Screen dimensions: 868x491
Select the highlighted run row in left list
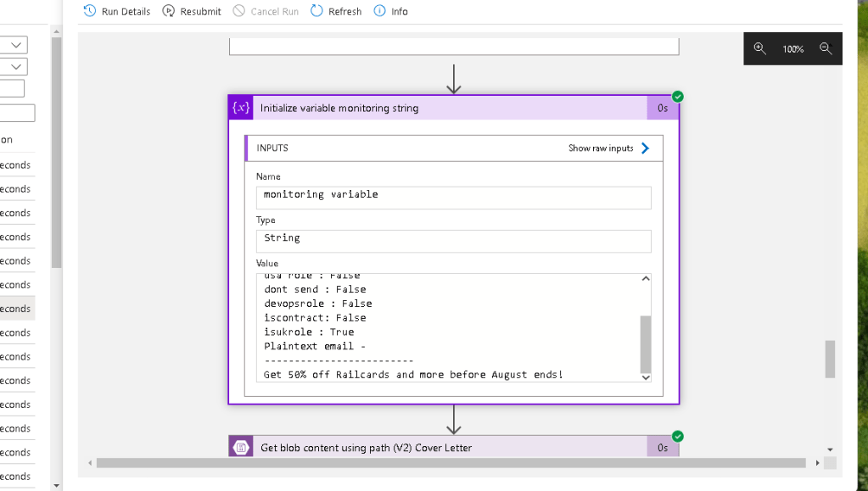(x=17, y=309)
